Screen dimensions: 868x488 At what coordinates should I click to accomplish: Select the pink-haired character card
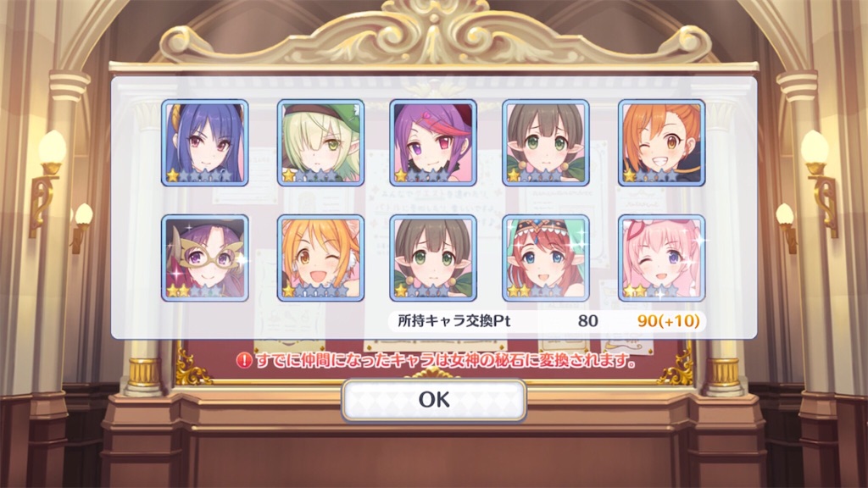(x=661, y=258)
